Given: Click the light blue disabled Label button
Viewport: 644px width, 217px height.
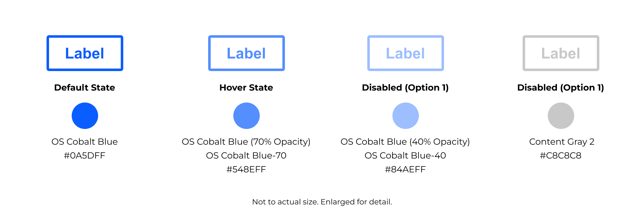Looking at the screenshot, I should tap(406, 53).
